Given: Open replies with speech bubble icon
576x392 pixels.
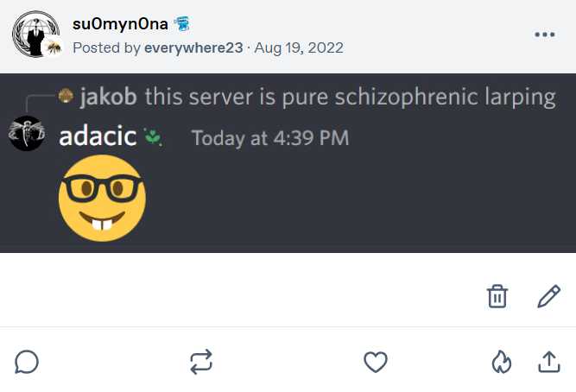Looking at the screenshot, I should pyautogui.click(x=27, y=363).
